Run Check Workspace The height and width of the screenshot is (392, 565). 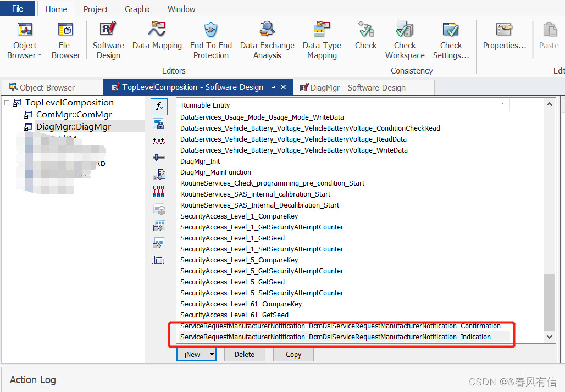point(405,40)
